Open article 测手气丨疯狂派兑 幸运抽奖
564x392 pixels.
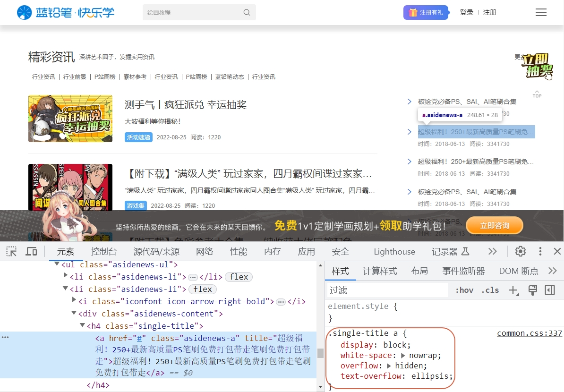tap(186, 105)
